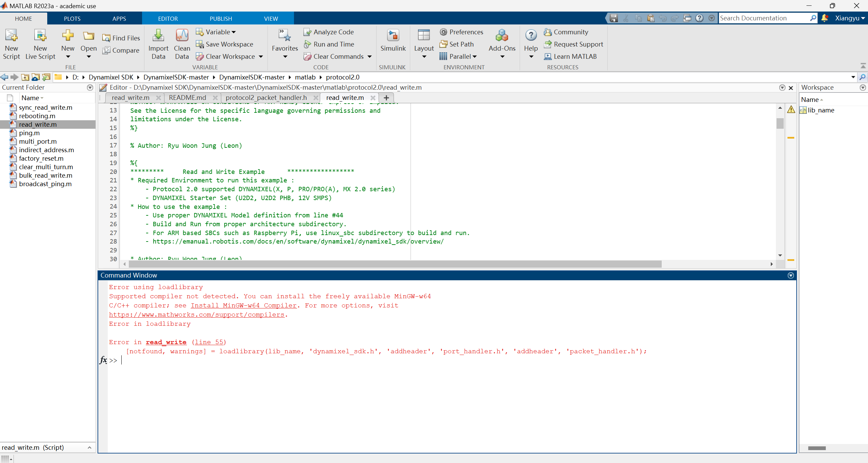Open the Clean Data tool
The width and height of the screenshot is (868, 463).
(x=182, y=44)
